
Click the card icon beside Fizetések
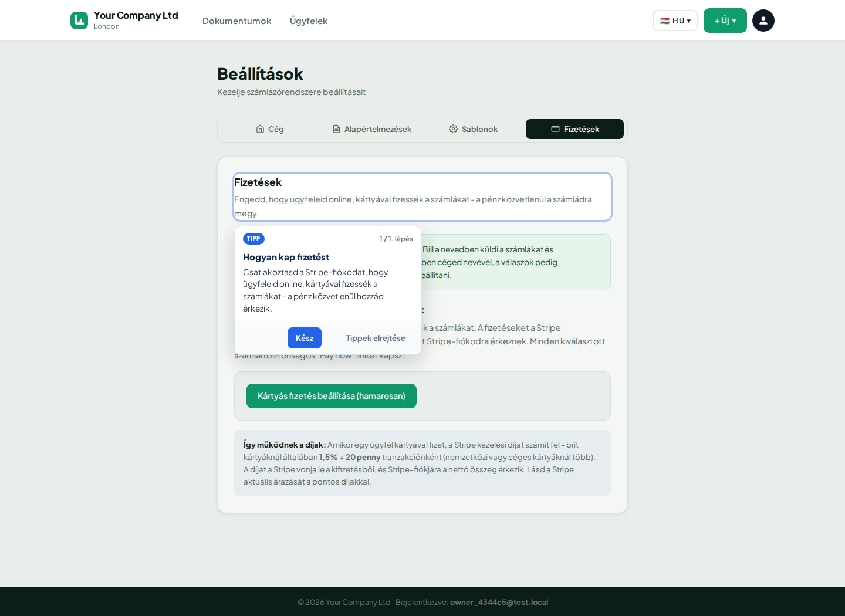click(x=555, y=129)
